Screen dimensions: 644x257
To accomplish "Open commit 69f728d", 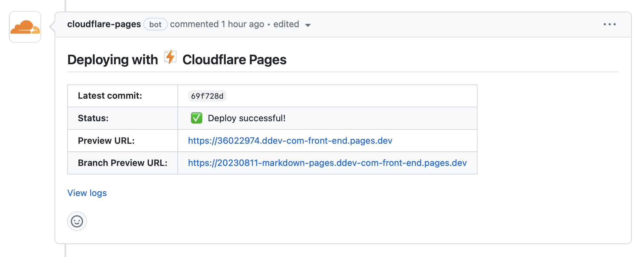I will tap(207, 96).
